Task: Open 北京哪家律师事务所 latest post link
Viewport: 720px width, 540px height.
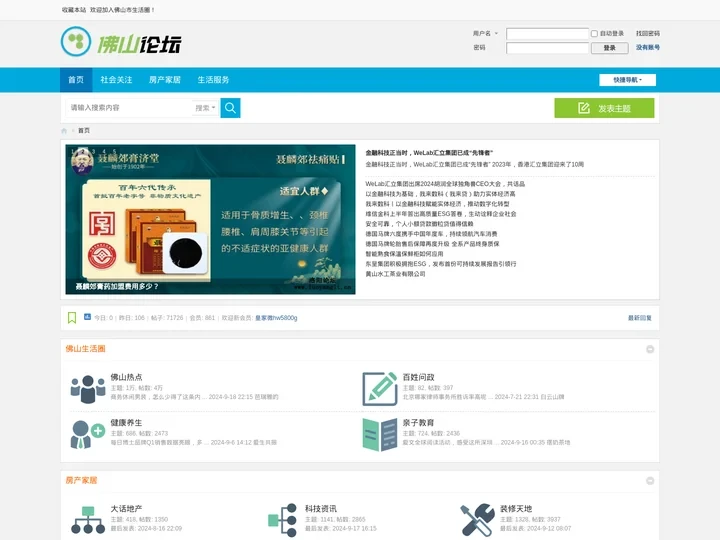Action: (x=446, y=397)
